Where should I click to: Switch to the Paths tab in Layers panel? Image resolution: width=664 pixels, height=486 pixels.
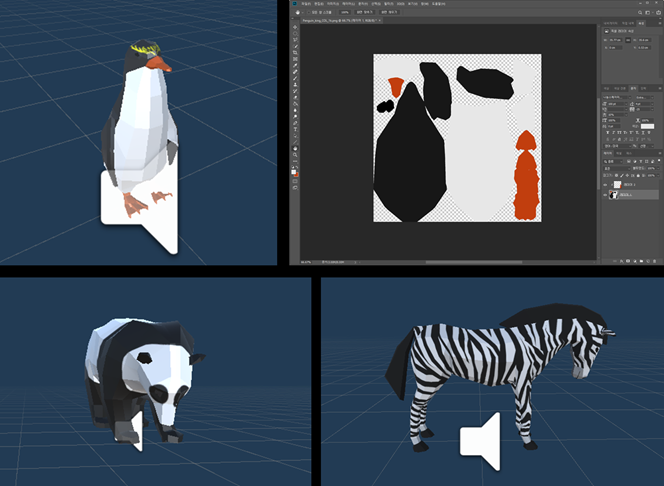[629, 153]
